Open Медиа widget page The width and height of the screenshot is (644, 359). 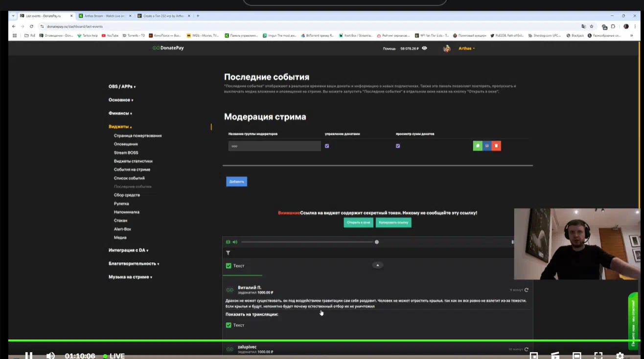[120, 238]
